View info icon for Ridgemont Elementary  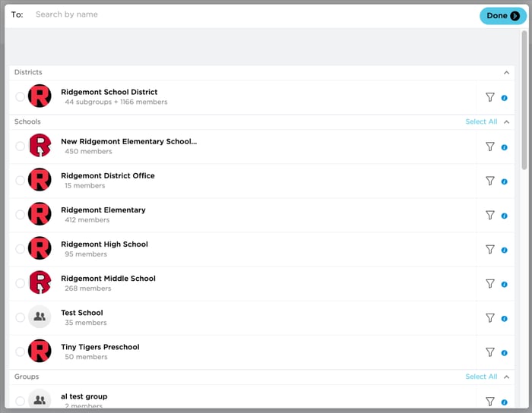tap(504, 216)
